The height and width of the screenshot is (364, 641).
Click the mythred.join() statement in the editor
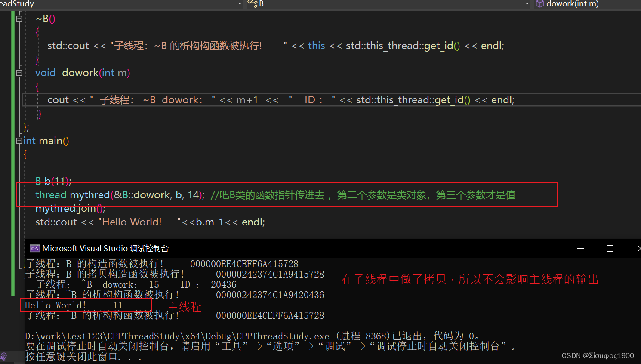[x=70, y=208]
